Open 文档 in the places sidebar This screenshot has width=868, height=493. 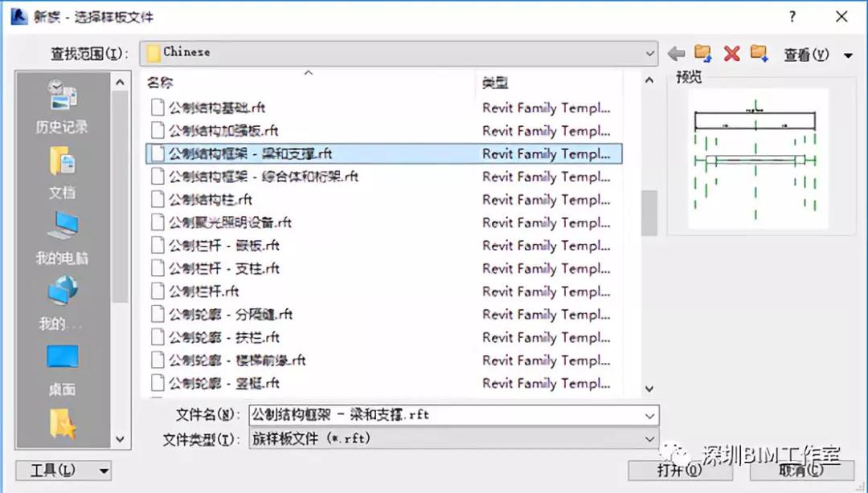(x=62, y=173)
